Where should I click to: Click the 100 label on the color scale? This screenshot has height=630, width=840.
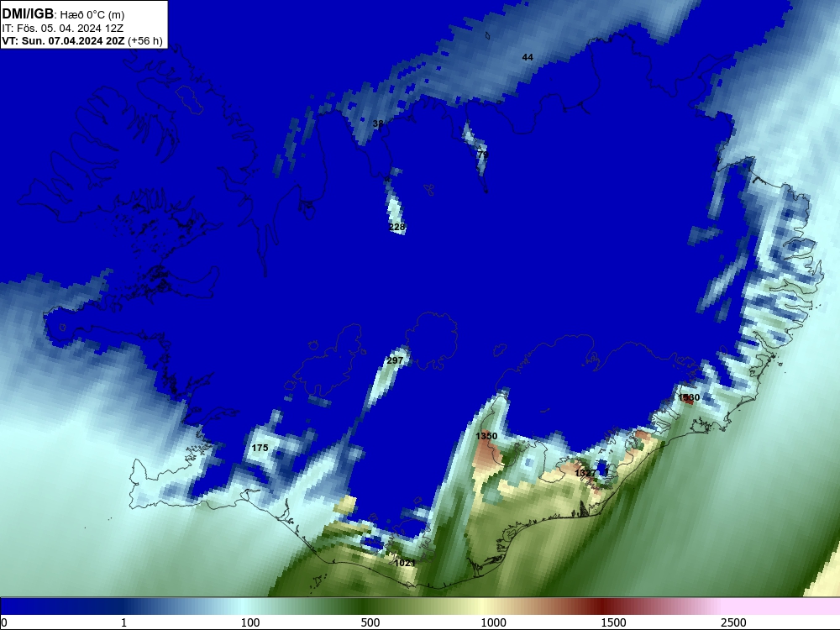tap(250, 622)
